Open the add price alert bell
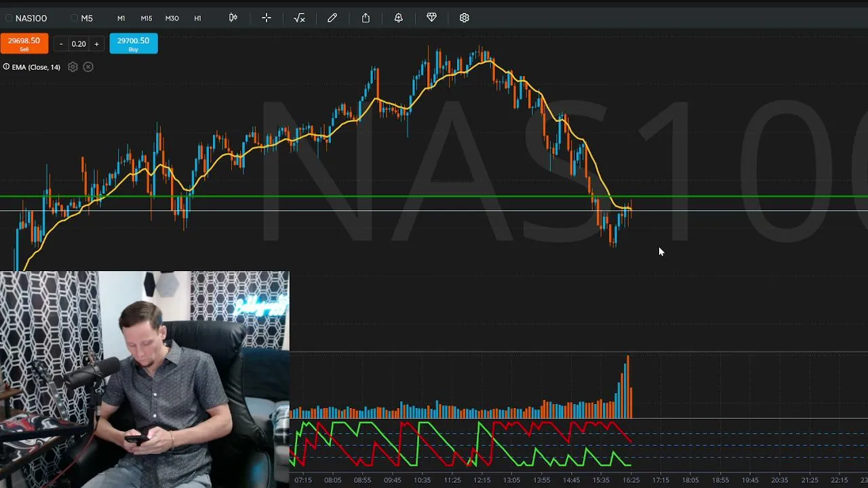Screen dimensions: 868x488 pyautogui.click(x=399, y=18)
